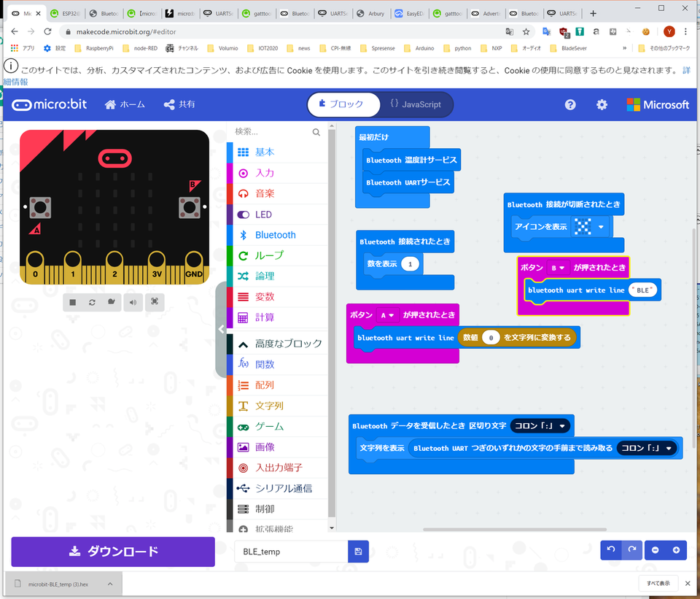Enable slow-motion mode with the snail icon
Screen dimensions: 700x599
click(x=112, y=302)
